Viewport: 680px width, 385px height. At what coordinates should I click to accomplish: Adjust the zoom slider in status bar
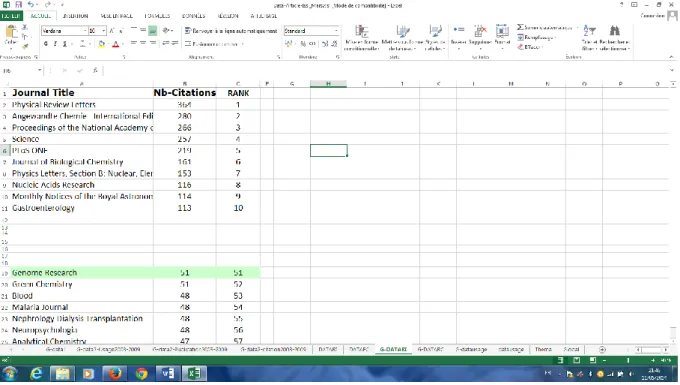628,360
